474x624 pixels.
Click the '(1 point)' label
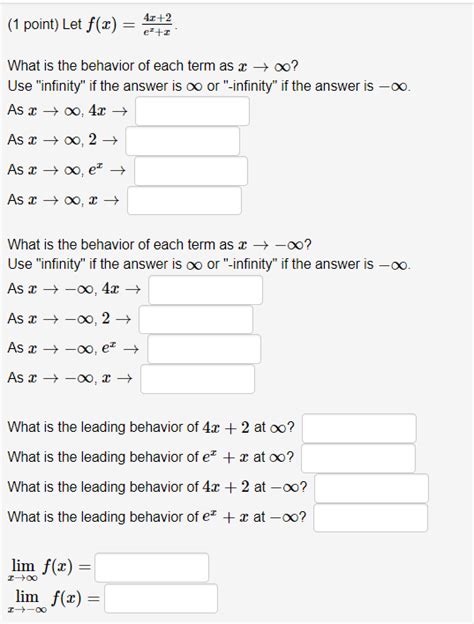pos(33,25)
